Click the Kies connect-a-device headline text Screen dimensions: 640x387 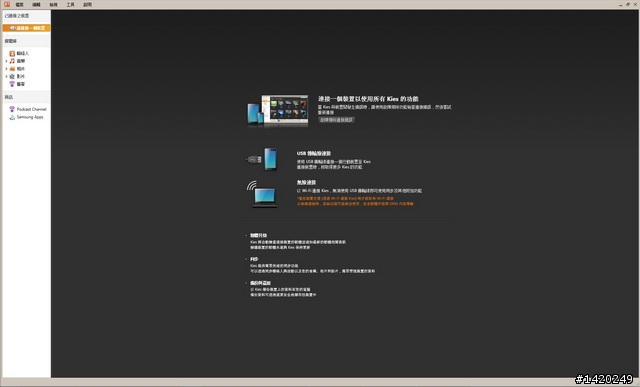(368, 99)
